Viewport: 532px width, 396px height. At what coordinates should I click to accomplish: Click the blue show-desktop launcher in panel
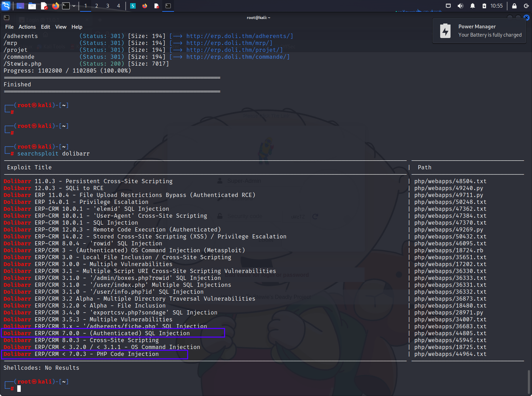click(x=20, y=6)
